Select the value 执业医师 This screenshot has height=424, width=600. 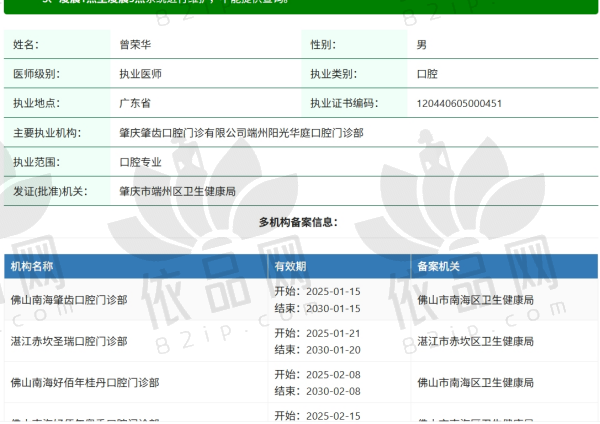click(140, 74)
